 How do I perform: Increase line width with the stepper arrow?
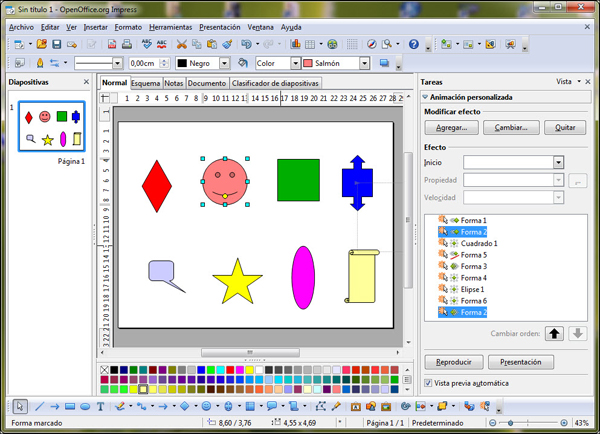[165, 60]
